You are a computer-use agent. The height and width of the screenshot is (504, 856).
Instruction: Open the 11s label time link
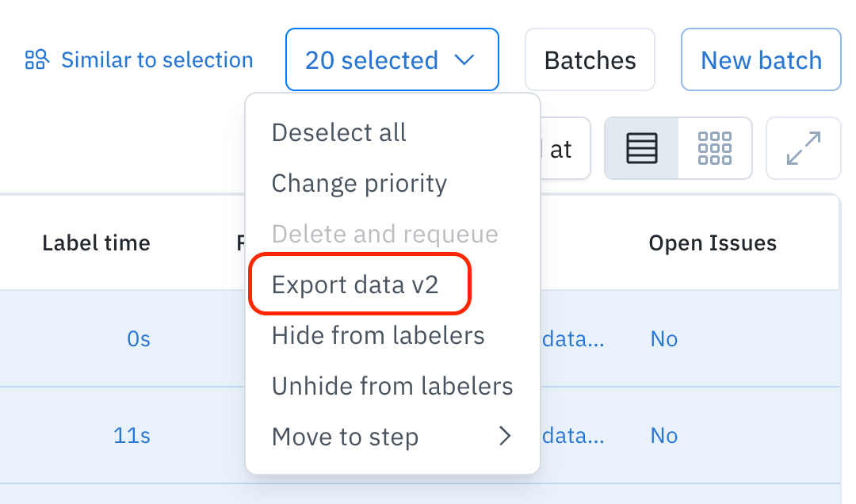132,436
